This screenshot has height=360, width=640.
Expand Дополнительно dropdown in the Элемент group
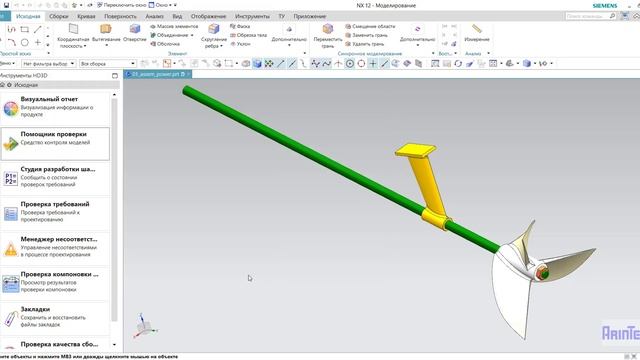pyautogui.click(x=289, y=45)
